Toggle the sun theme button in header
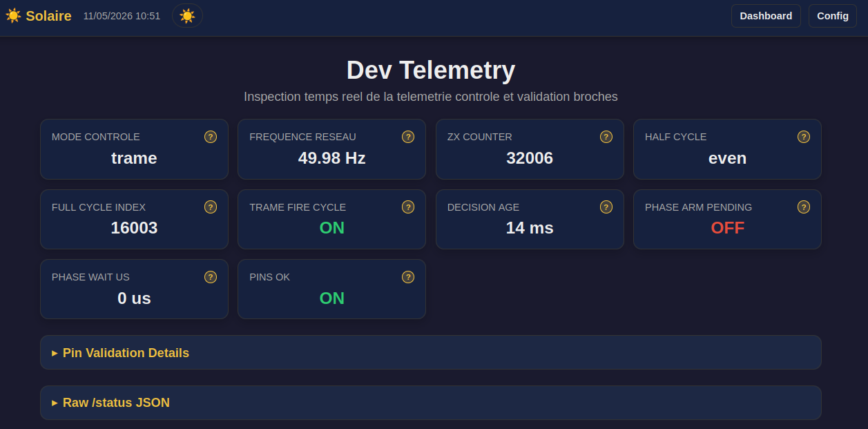 [187, 15]
